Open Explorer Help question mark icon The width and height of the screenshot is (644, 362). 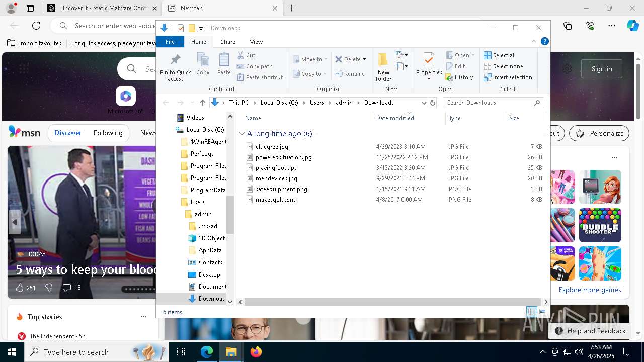[x=544, y=42]
